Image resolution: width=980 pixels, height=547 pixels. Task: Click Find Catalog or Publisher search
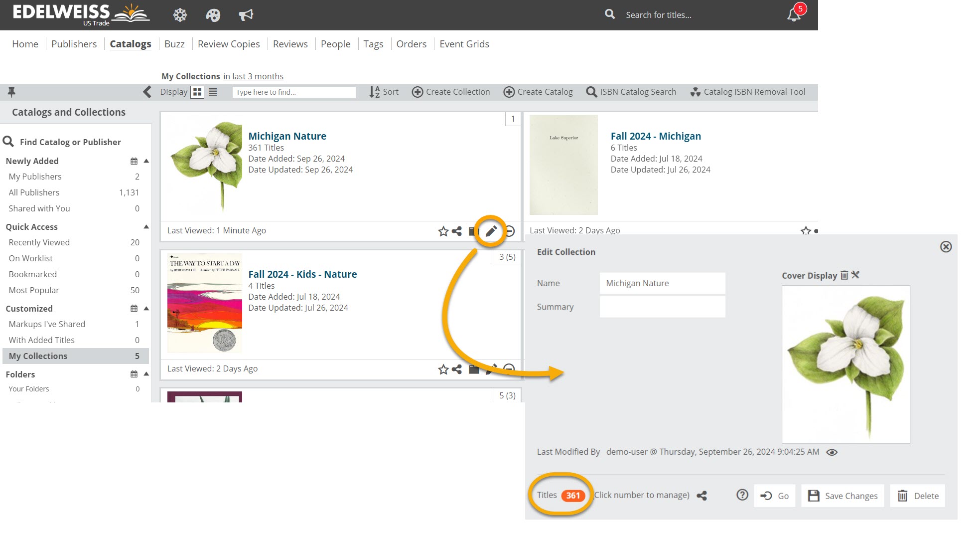pyautogui.click(x=62, y=142)
